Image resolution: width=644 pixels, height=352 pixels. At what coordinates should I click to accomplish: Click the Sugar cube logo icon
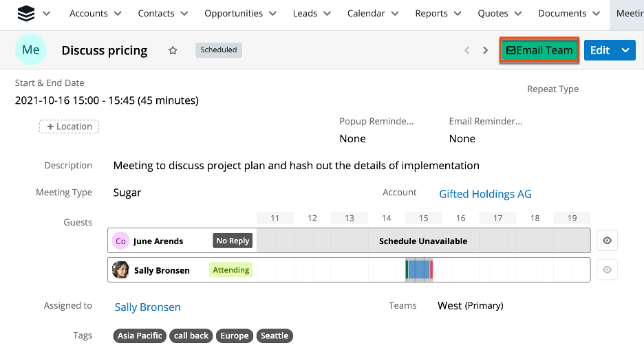(25, 13)
